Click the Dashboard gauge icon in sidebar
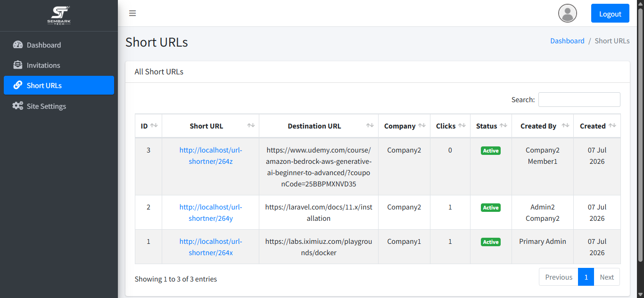 [x=18, y=45]
